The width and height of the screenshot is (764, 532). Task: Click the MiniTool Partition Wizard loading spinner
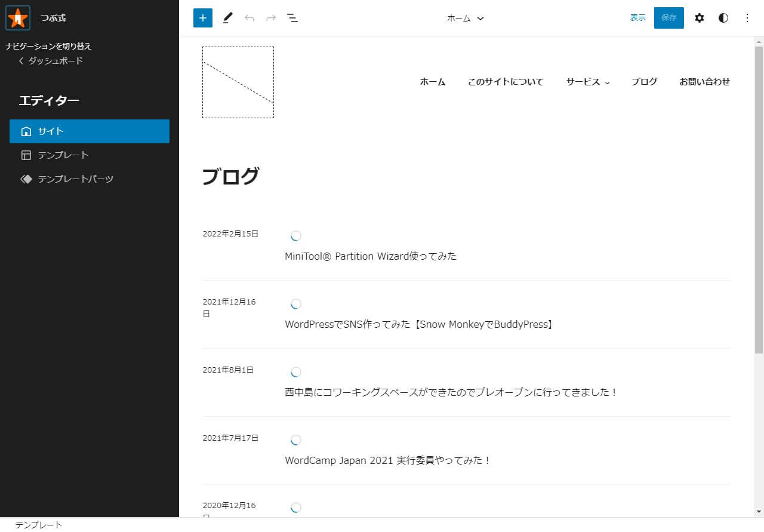click(295, 235)
